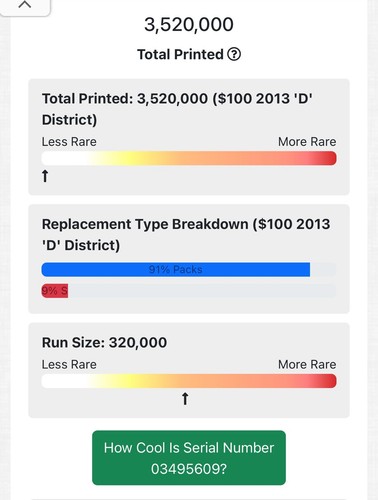The height and width of the screenshot is (500, 378).
Task: Click the Total Printed rarity gradient bar
Action: coord(189,158)
